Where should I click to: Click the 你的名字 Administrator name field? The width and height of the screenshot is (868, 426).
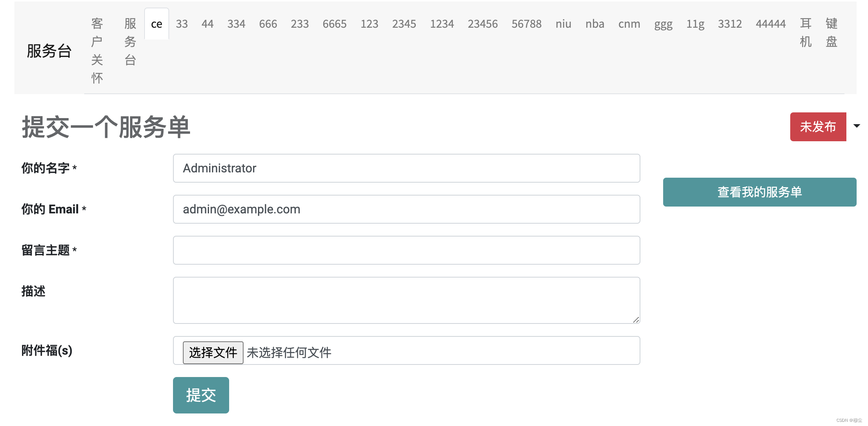[406, 168]
